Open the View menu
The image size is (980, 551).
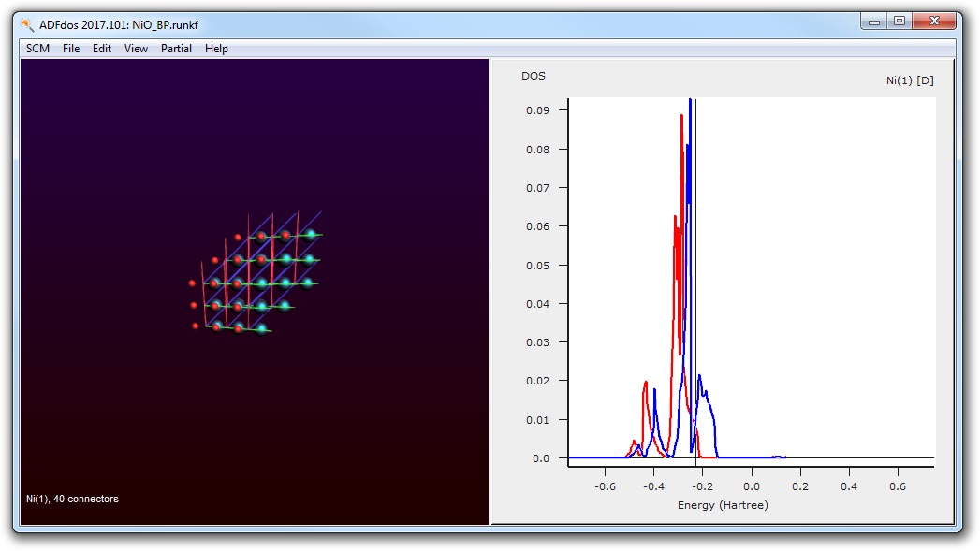(136, 49)
